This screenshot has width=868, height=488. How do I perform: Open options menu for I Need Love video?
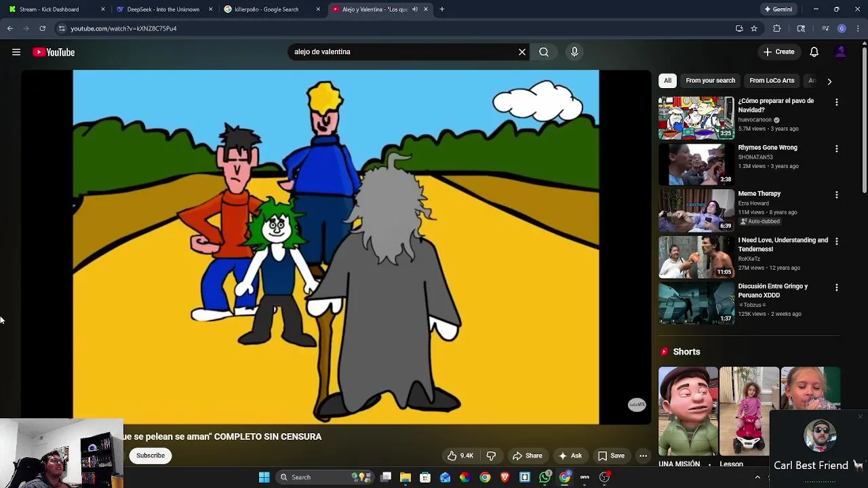click(836, 241)
